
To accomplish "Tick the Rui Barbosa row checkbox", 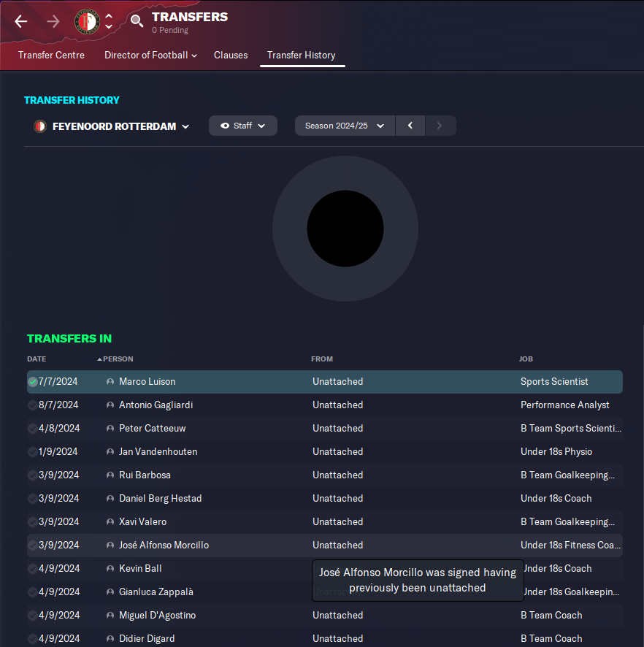I will coord(33,475).
